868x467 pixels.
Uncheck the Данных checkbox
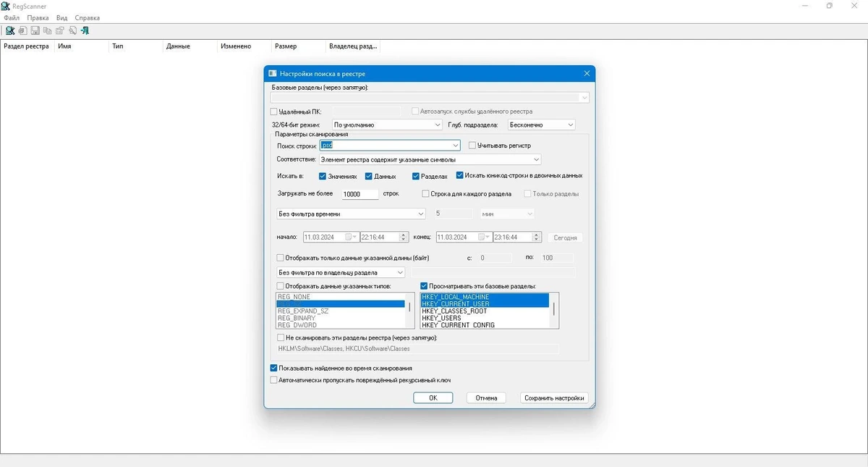tap(369, 176)
